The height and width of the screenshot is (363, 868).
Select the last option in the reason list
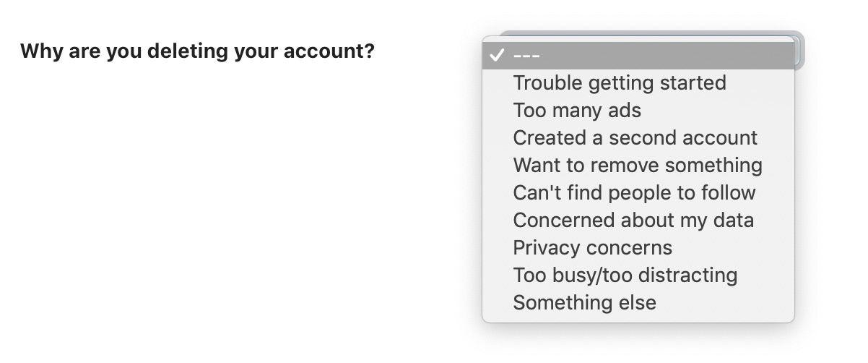(584, 303)
